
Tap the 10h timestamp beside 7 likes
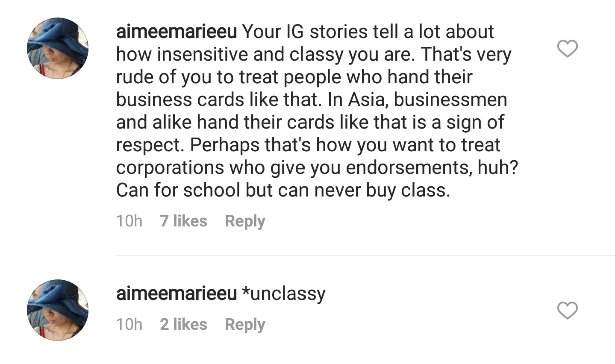(129, 221)
